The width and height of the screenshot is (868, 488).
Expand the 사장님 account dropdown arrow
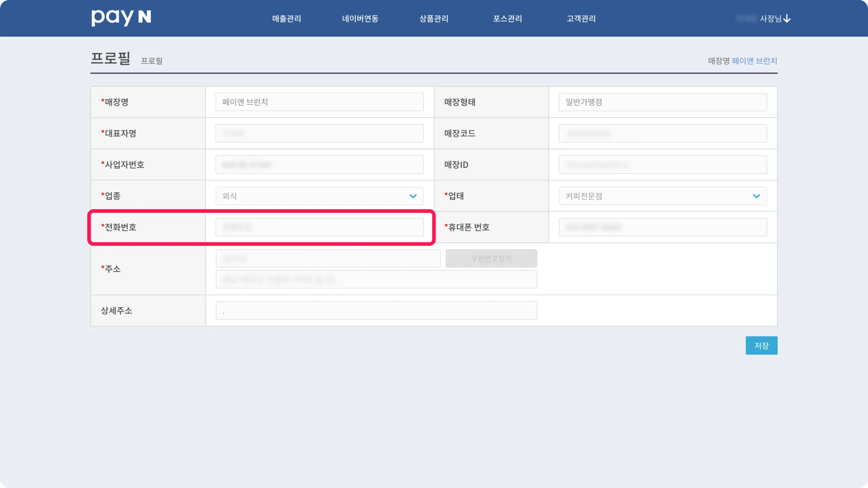coord(787,19)
